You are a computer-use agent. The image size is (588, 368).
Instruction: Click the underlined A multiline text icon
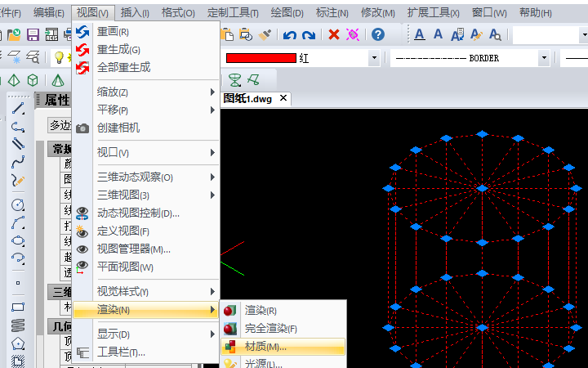click(x=420, y=34)
